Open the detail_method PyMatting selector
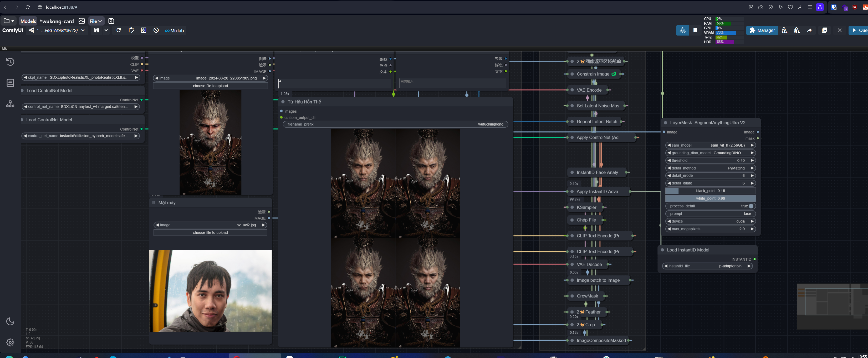Viewport: 868px width, 358px height. point(710,168)
